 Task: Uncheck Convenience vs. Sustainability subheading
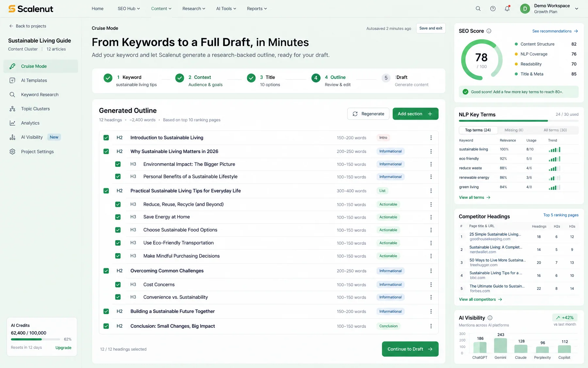(118, 297)
